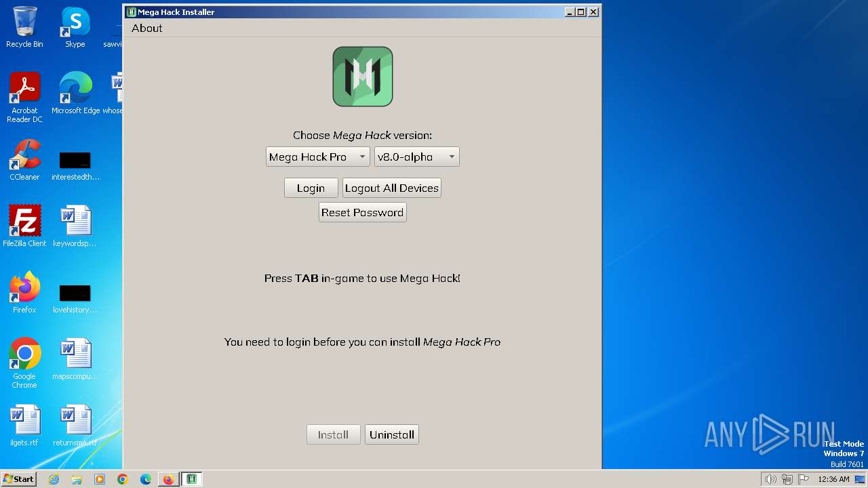Click the Mega Hack Installer title bar icon
The width and height of the screenshot is (868, 488).
click(132, 12)
